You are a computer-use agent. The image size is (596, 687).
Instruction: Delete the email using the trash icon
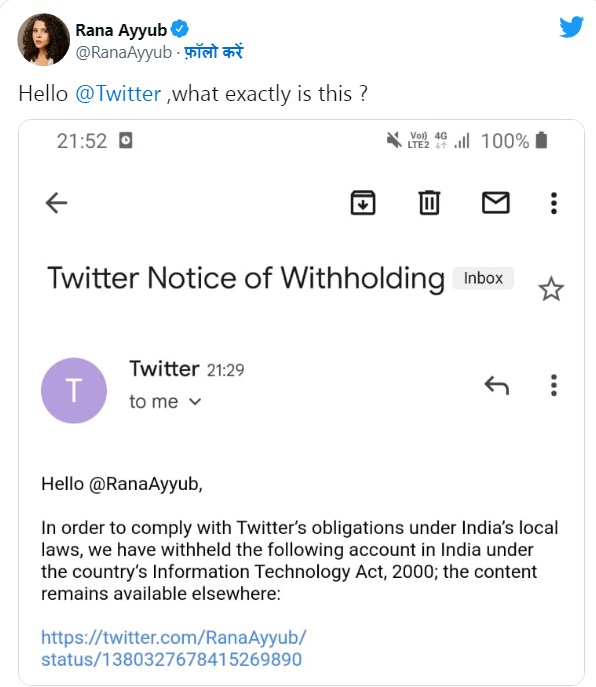[429, 203]
